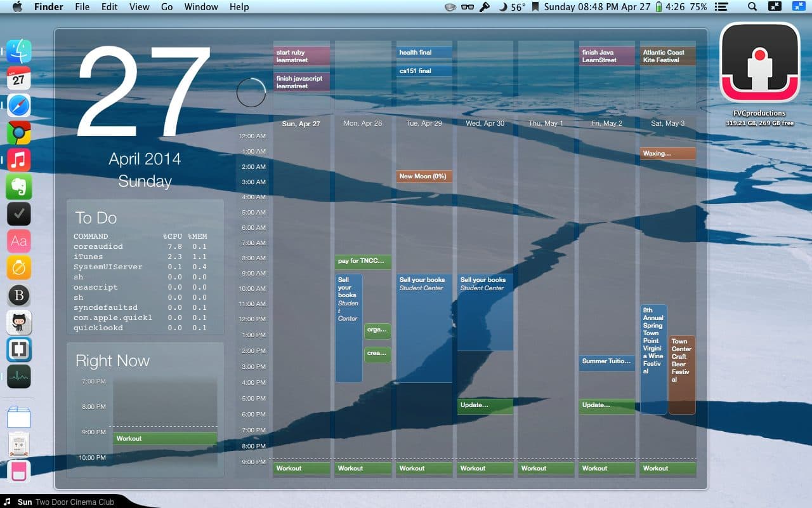812x508 pixels.
Task: Open the Window menu
Action: click(200, 7)
